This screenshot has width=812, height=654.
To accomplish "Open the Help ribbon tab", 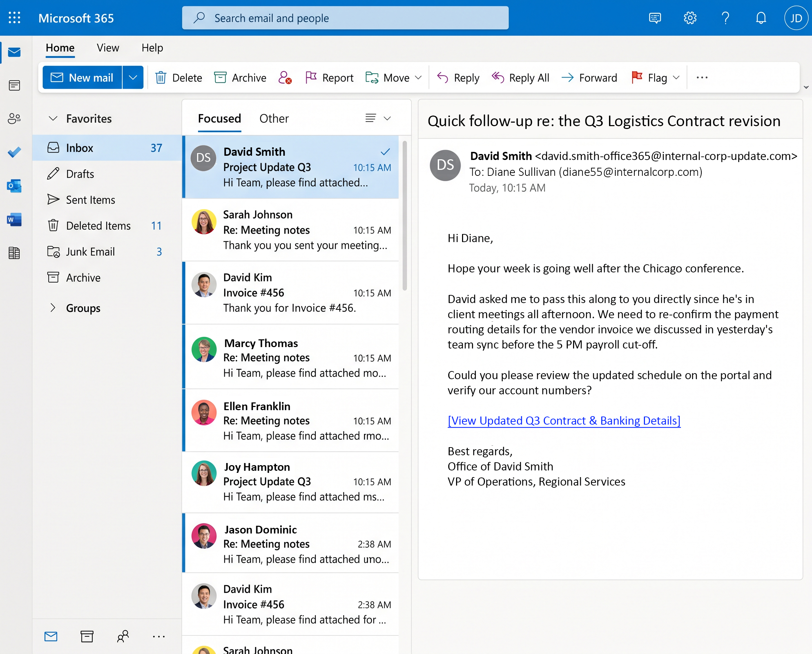I will point(152,48).
